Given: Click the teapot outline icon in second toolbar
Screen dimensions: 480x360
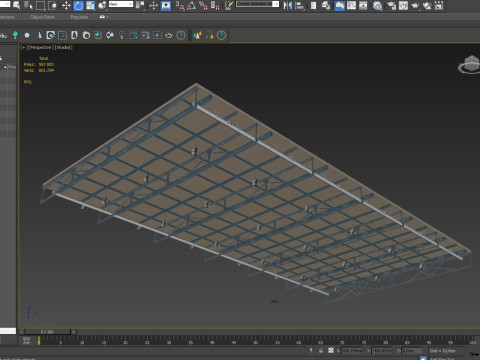Looking at the screenshot, I should pos(169,35).
